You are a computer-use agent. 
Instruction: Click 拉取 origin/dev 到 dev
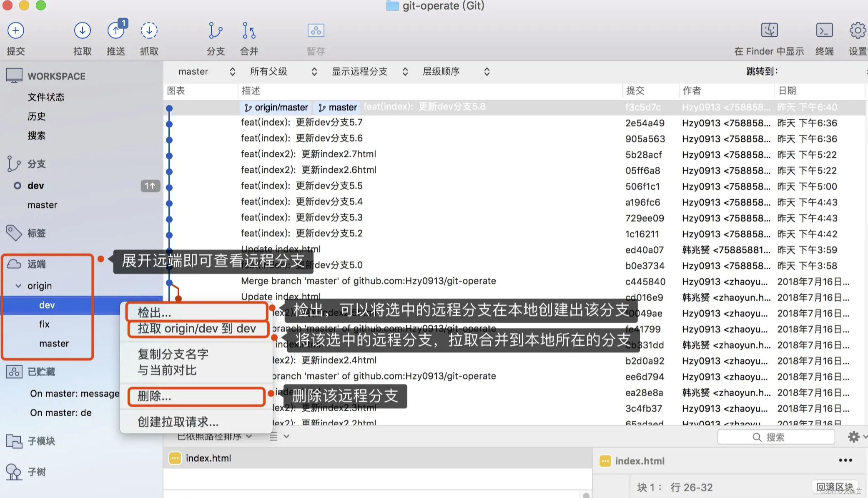click(x=197, y=329)
